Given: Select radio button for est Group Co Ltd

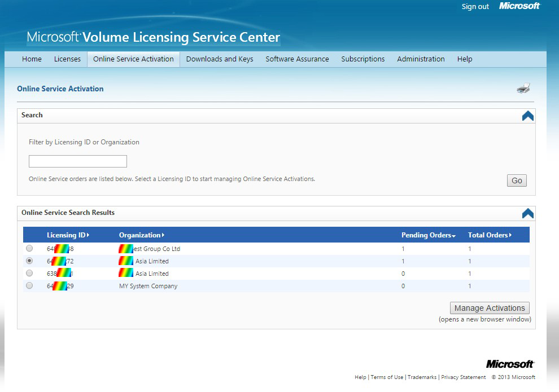Looking at the screenshot, I should (x=29, y=248).
